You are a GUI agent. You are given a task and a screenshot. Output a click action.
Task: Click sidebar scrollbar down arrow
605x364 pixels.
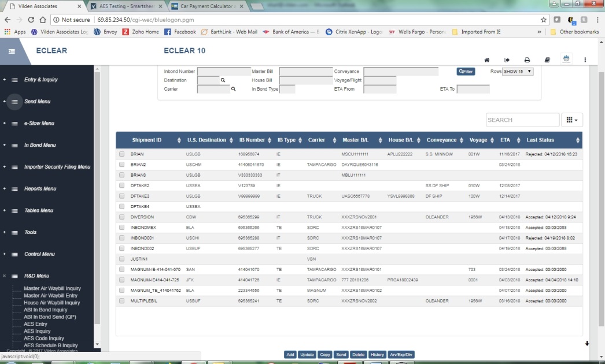(x=97, y=344)
